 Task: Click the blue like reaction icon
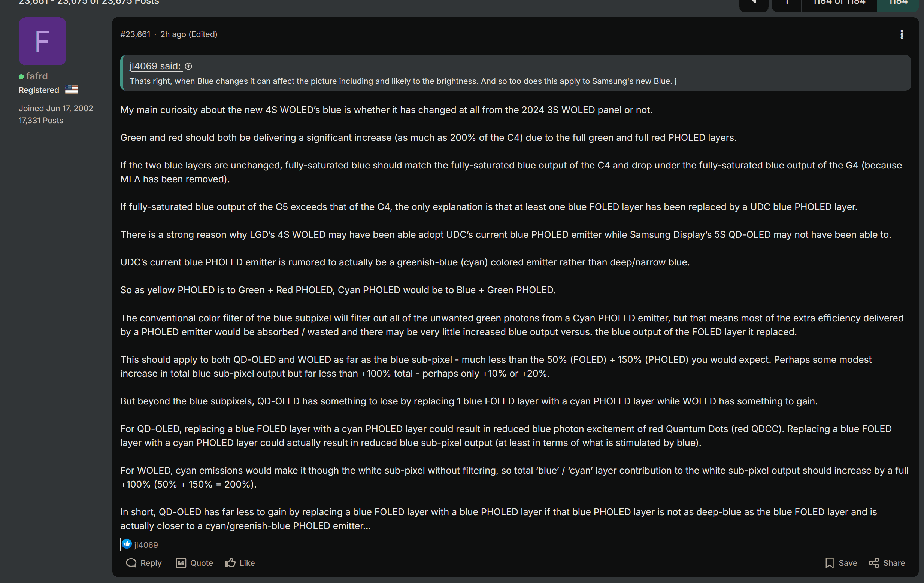click(127, 544)
